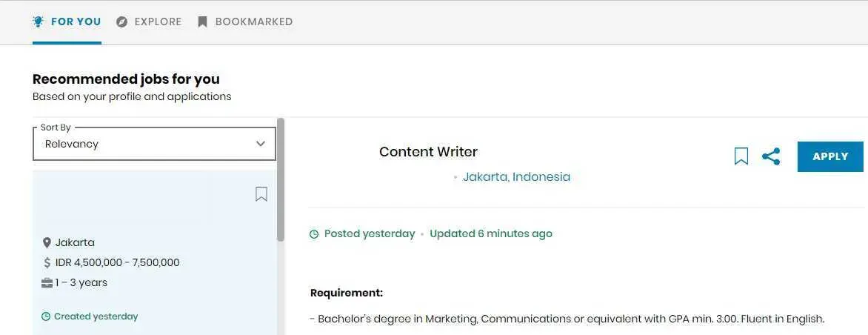
Task: Open the Sort By Relevancy dropdown
Action: pyautogui.click(x=155, y=144)
